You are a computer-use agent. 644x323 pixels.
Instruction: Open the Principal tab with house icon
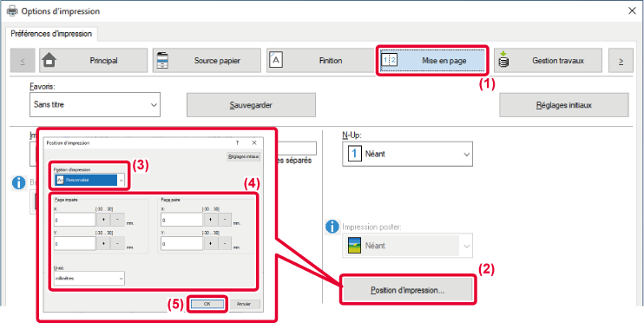(x=93, y=61)
